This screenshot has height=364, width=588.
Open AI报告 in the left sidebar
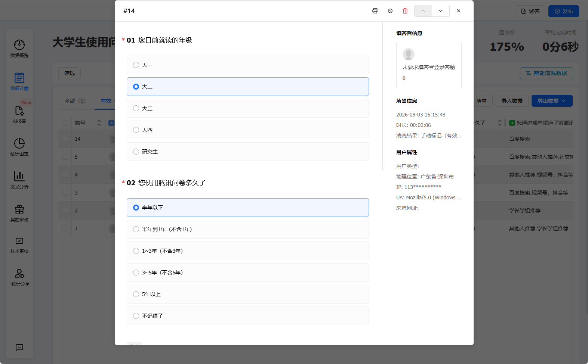coord(19,114)
